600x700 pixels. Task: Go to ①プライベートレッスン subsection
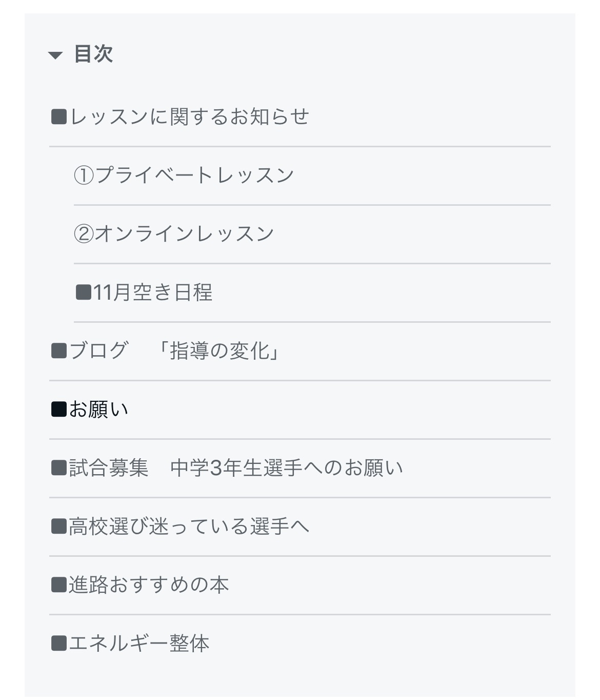pos(184,176)
